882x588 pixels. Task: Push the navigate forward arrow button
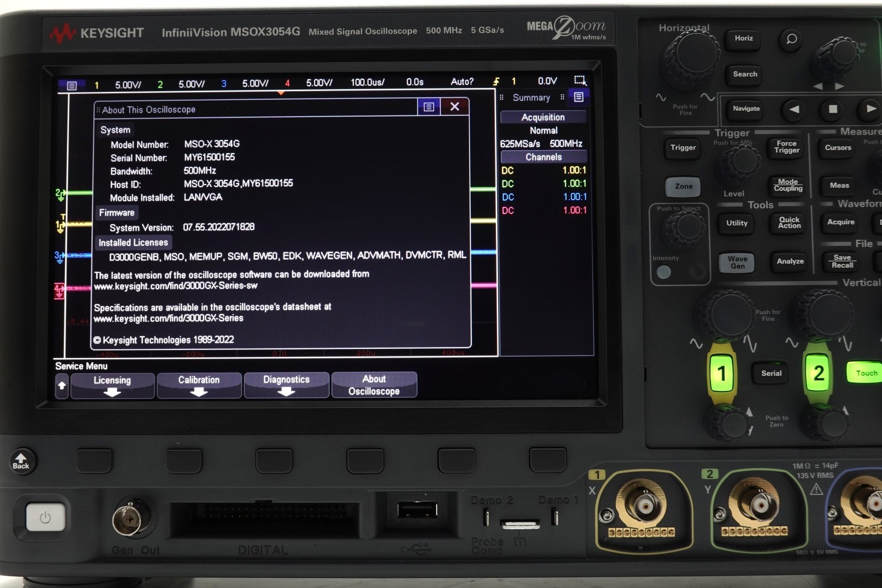[870, 109]
